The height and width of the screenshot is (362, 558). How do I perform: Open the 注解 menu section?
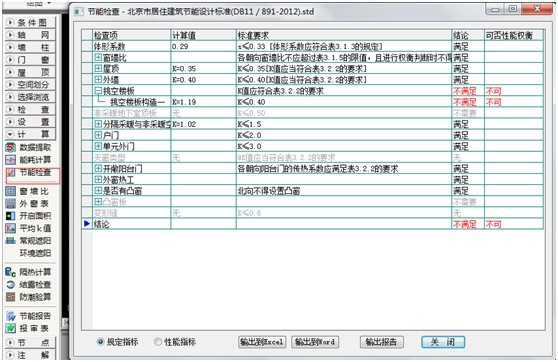[x=30, y=355]
